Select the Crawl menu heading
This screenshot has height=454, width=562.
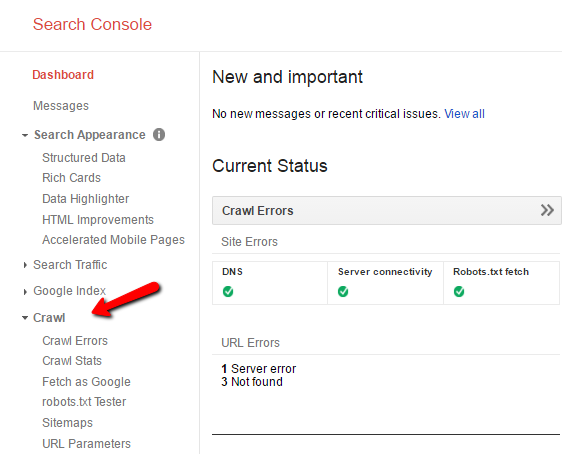49,318
